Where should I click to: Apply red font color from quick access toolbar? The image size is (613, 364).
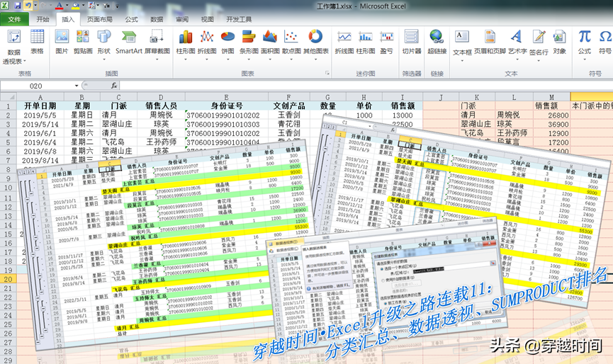point(59,6)
